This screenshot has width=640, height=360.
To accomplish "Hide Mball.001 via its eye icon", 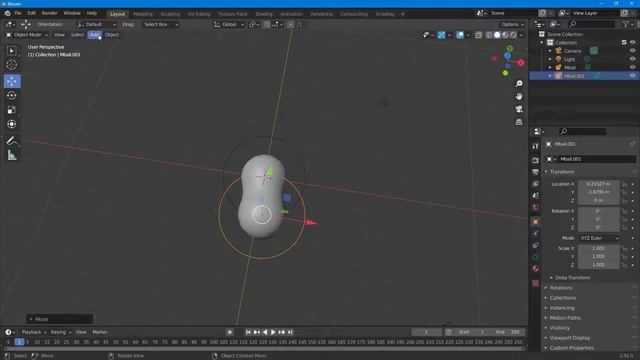I will pos(633,76).
